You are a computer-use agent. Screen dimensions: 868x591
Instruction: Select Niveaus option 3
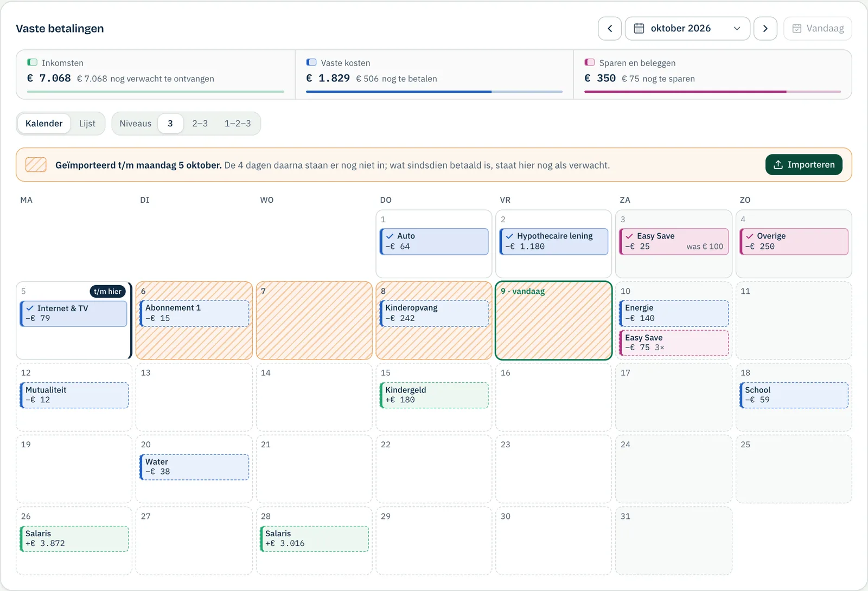(170, 124)
